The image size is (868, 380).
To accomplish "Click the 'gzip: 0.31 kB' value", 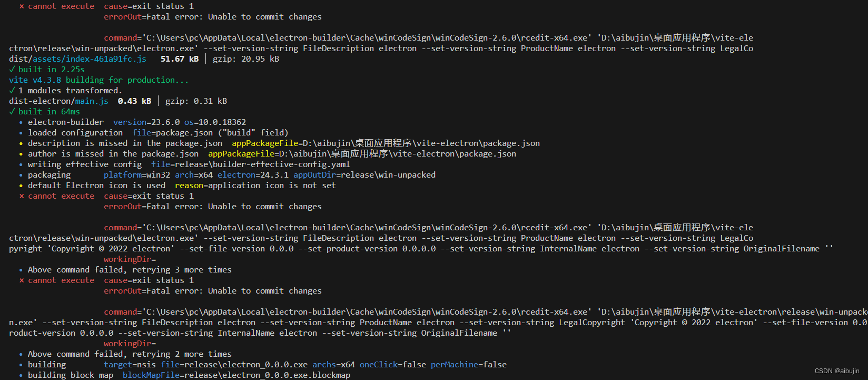I will click(x=196, y=101).
